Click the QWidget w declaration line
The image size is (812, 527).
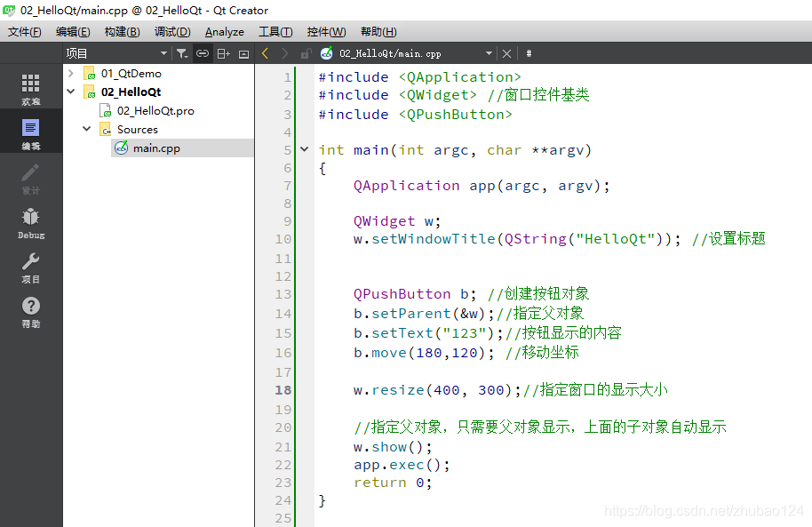point(397,221)
